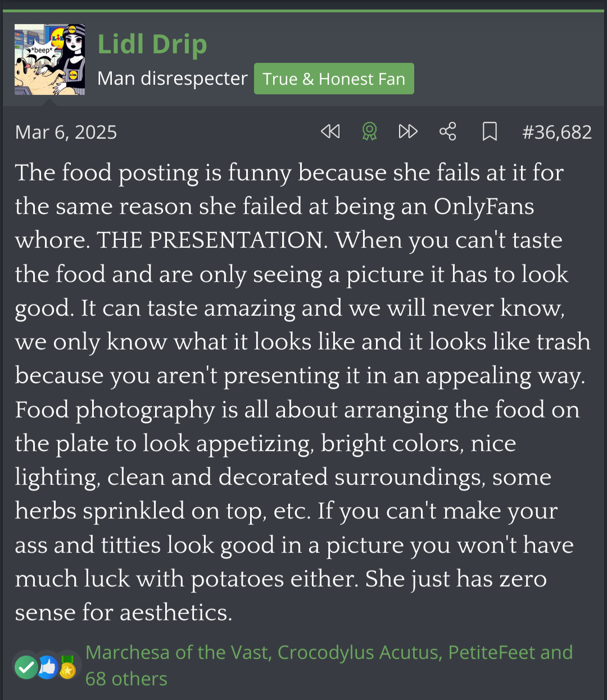Image resolution: width=607 pixels, height=700 pixels.
Task: Open the post permalink #36,682
Action: [x=556, y=133]
